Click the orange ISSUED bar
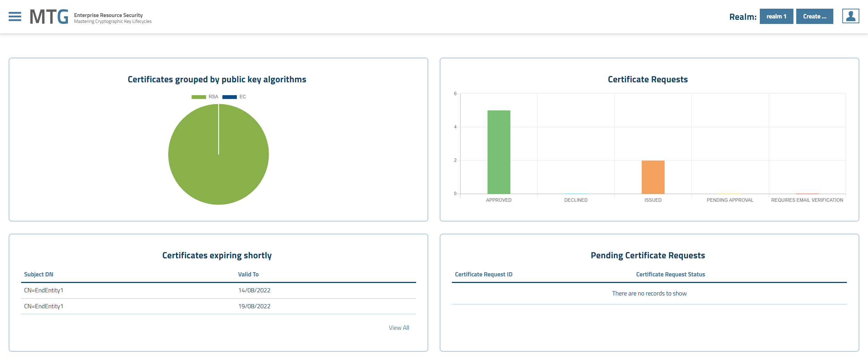Screen dimensions: 868x359 [x=653, y=177]
